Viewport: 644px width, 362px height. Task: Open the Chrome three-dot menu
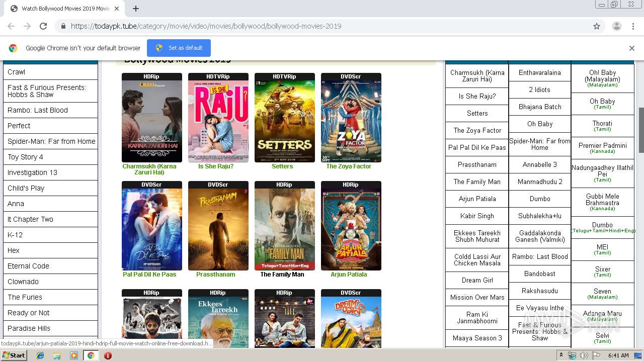633,26
